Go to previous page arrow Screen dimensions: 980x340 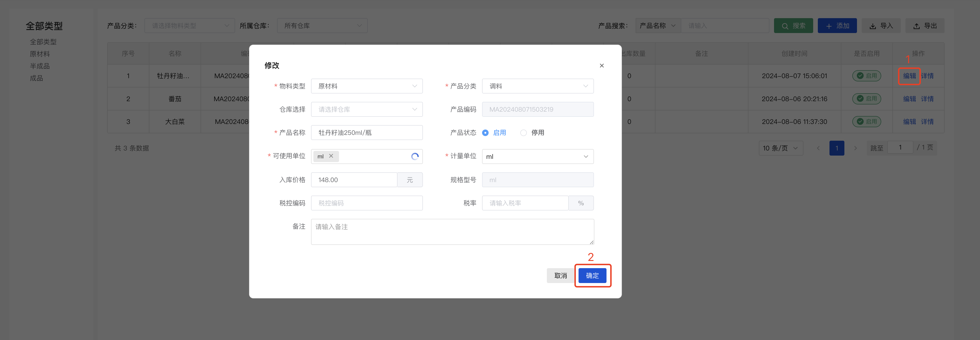click(x=818, y=148)
